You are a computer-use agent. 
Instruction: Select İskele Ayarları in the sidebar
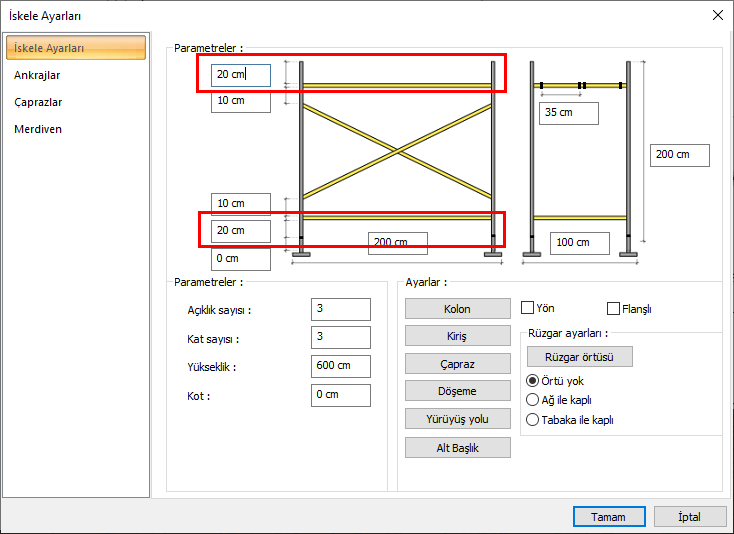[x=76, y=48]
